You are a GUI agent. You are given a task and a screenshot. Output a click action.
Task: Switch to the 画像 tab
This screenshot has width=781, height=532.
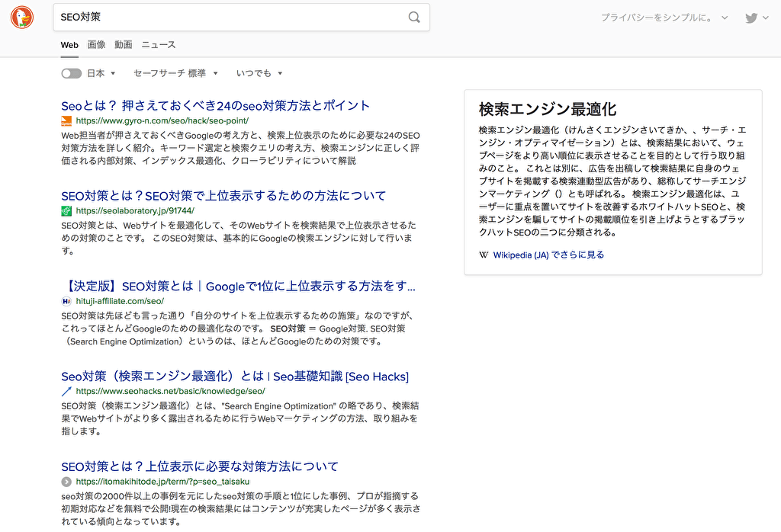(x=96, y=45)
